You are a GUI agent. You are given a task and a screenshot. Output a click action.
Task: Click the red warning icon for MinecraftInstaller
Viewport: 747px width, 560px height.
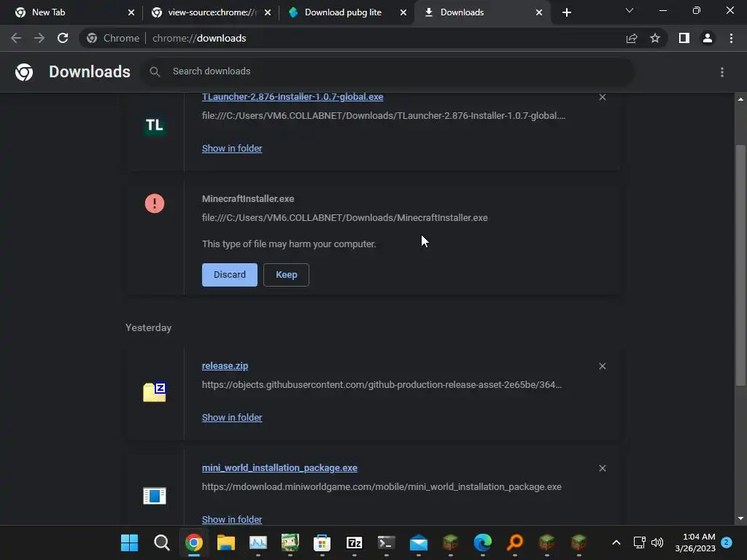155,203
